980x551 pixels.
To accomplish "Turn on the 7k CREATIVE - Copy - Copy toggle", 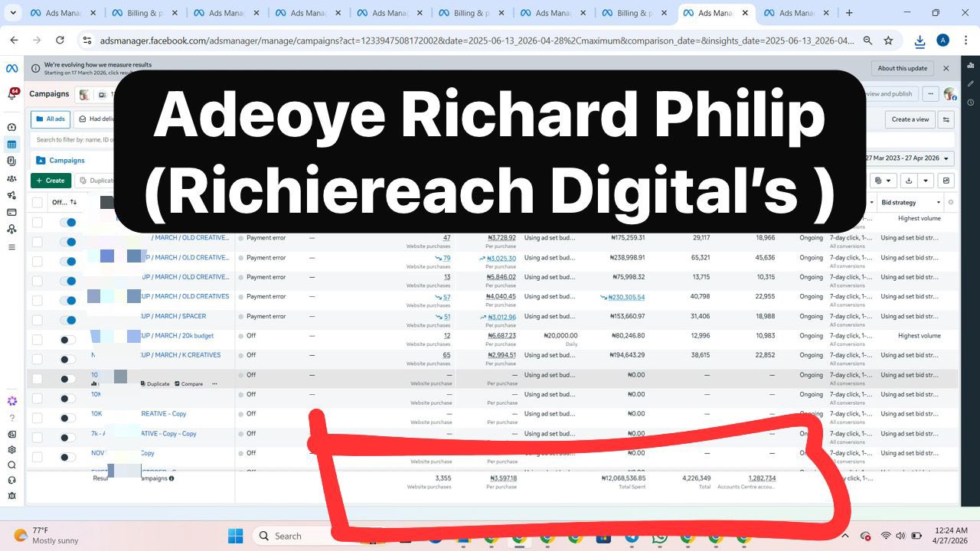I will [68, 437].
